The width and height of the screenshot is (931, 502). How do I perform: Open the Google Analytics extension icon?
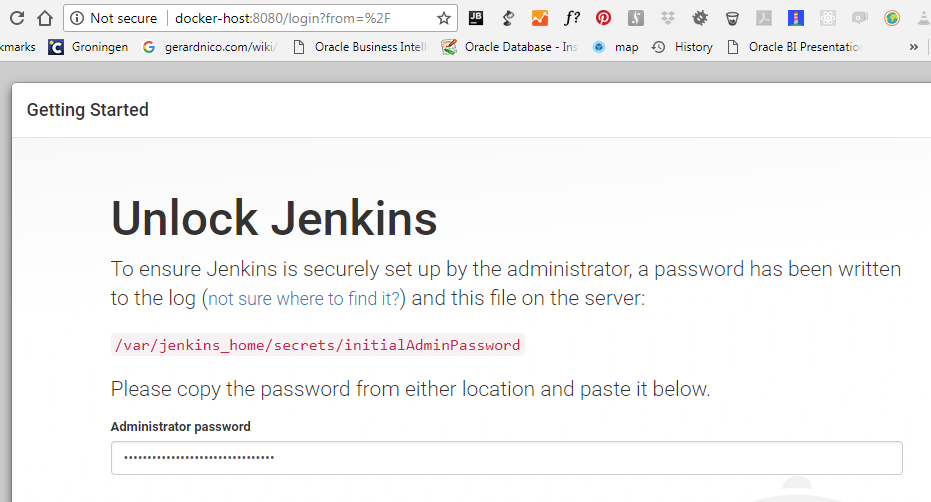(x=540, y=18)
